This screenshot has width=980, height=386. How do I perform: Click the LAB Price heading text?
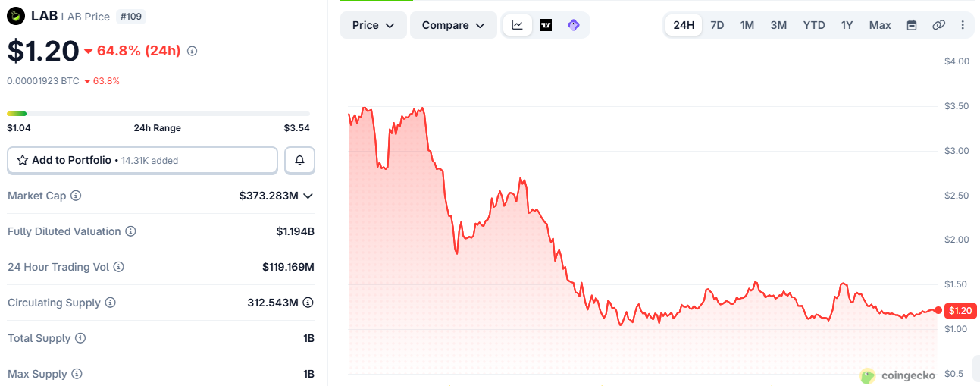(85, 16)
